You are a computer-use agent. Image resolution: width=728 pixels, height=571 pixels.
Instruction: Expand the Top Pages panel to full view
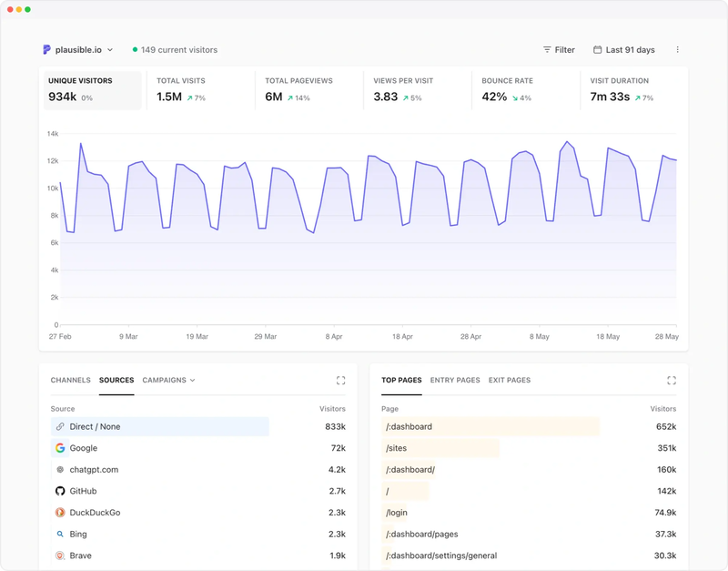click(672, 381)
